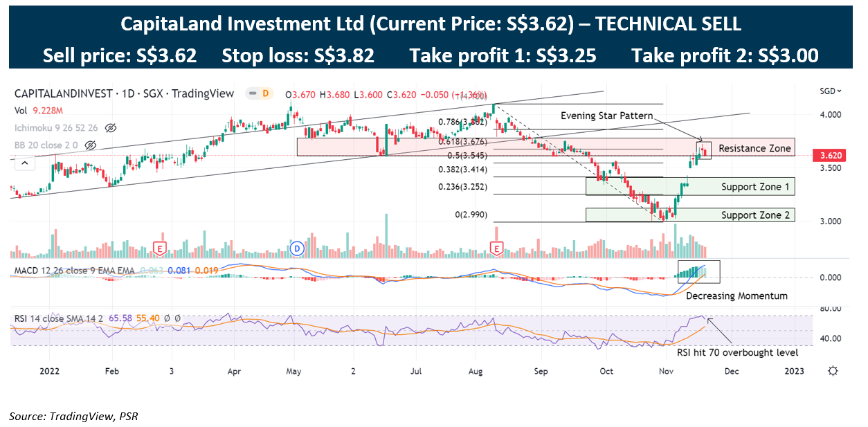The image size is (868, 427).
Task: Click the 2023 label on the time axis
Action: pos(795,371)
